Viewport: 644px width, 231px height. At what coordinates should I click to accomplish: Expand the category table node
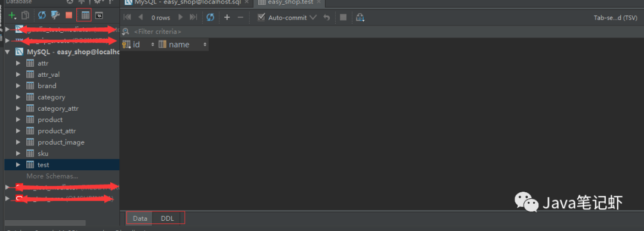[x=18, y=97]
